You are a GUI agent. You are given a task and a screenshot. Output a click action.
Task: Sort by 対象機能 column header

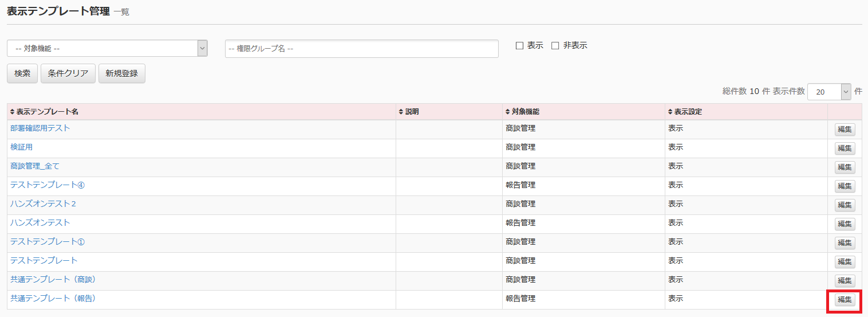coord(522,112)
